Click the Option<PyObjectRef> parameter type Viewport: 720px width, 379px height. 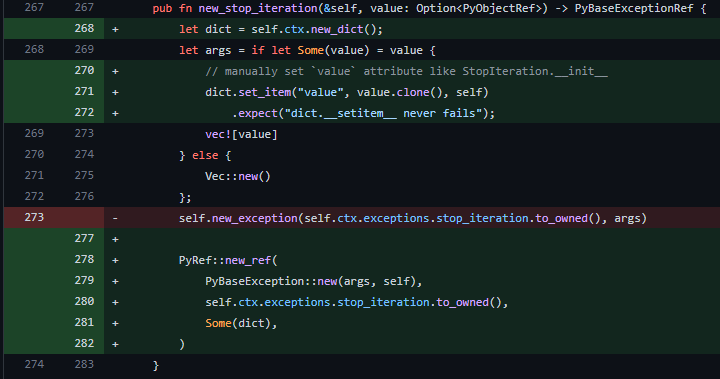(478, 8)
